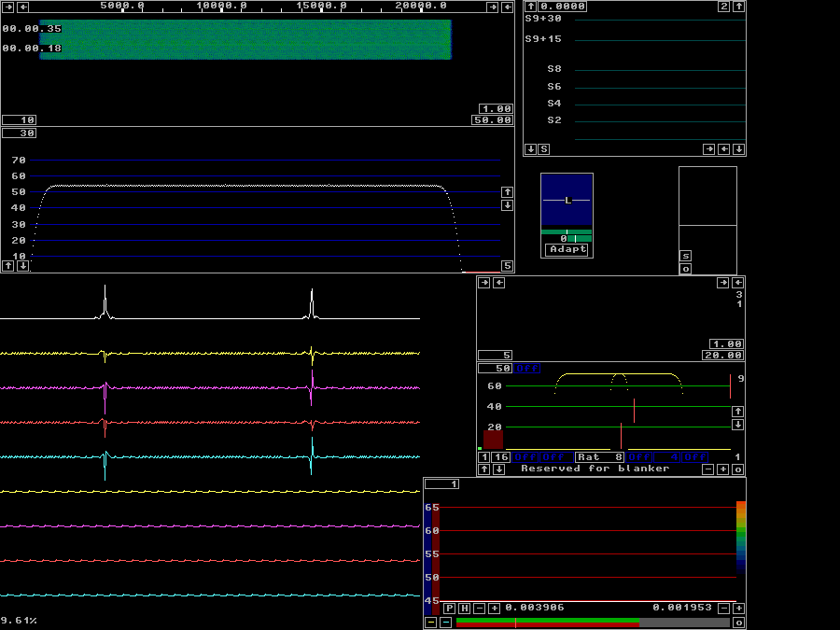Click the 10 box at waterfall's bottom-left
Viewport: 840px width, 630px height.
20,120
